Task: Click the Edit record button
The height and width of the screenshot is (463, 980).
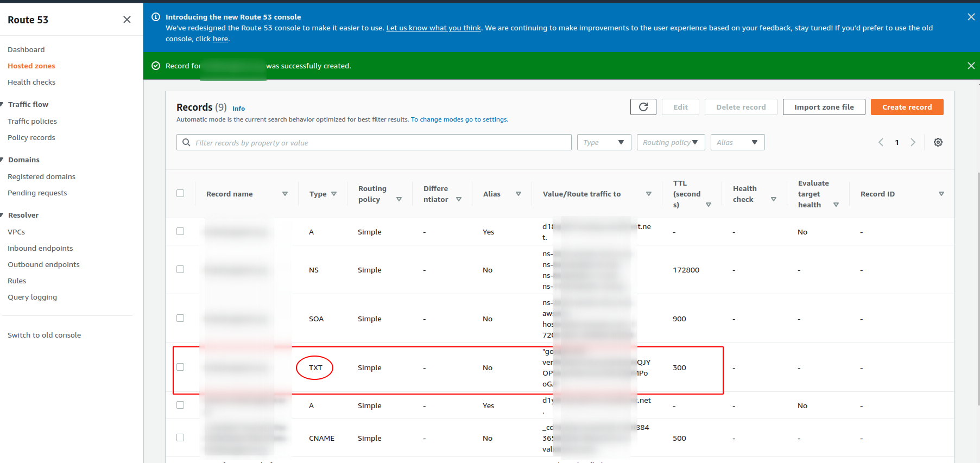Action: point(680,107)
